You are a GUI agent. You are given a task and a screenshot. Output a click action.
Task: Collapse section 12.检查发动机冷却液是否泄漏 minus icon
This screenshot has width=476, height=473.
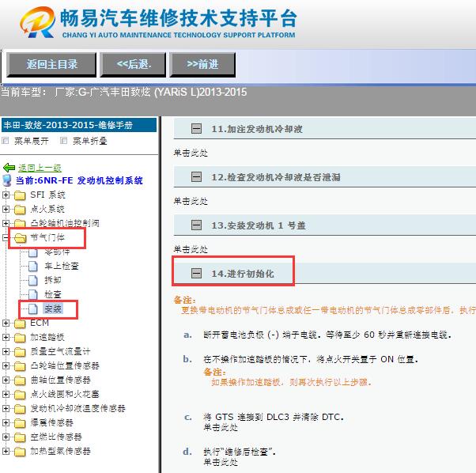(x=196, y=177)
